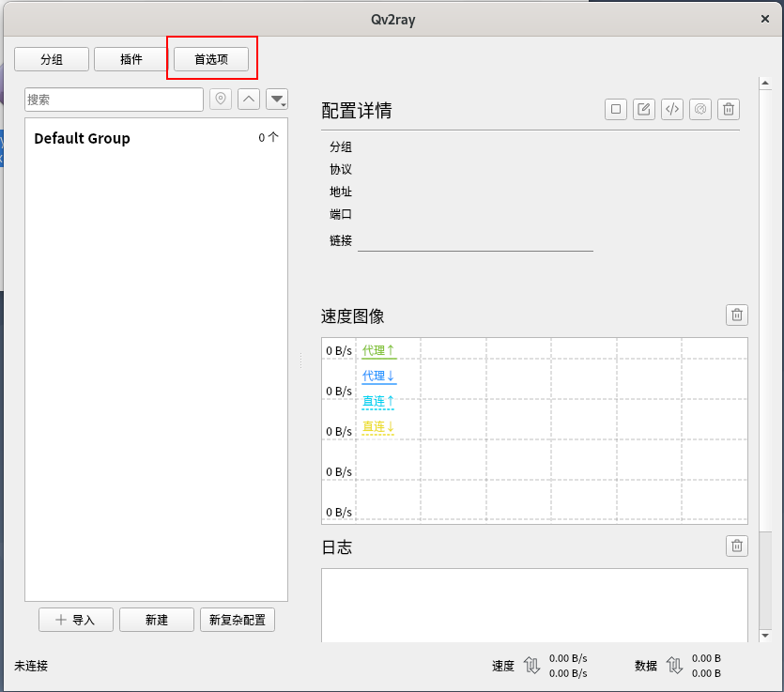Click the 端口 label in details
This screenshot has width=784, height=692.
341,214
